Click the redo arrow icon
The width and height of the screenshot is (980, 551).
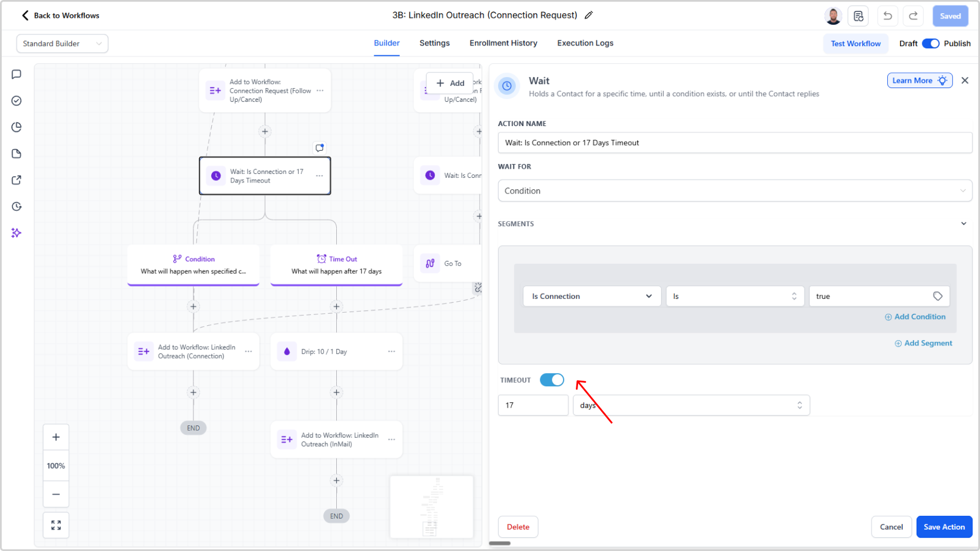click(x=913, y=16)
